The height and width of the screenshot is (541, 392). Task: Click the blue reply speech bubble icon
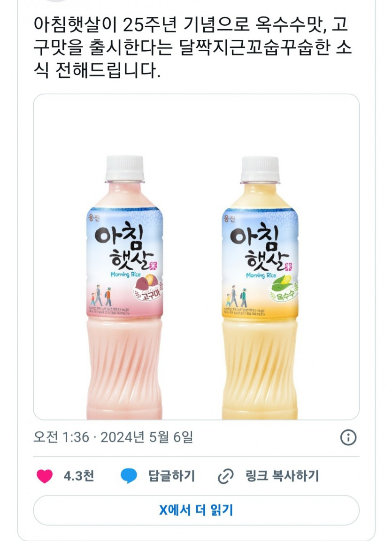(129, 476)
